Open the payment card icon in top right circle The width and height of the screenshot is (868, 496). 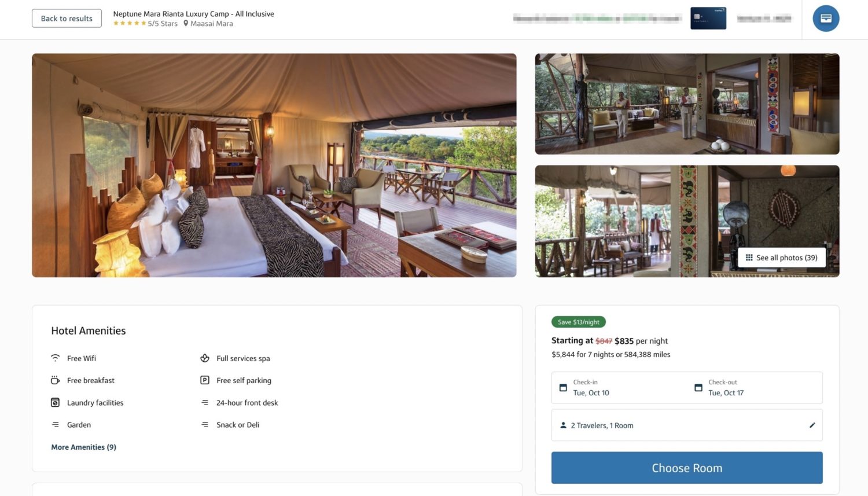(x=826, y=18)
